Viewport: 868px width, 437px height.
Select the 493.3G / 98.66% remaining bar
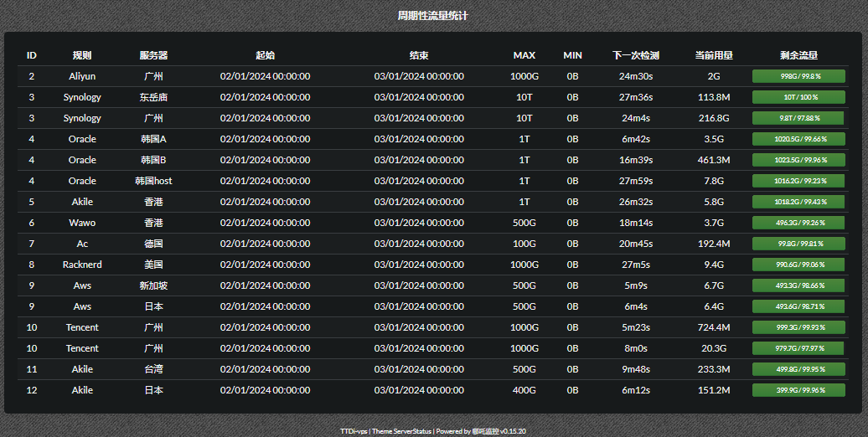coord(798,285)
